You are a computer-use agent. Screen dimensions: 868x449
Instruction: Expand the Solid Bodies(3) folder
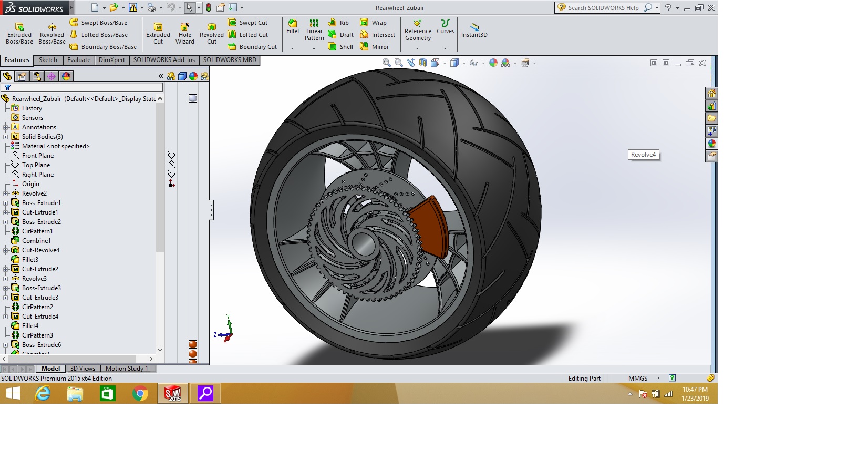[6, 137]
